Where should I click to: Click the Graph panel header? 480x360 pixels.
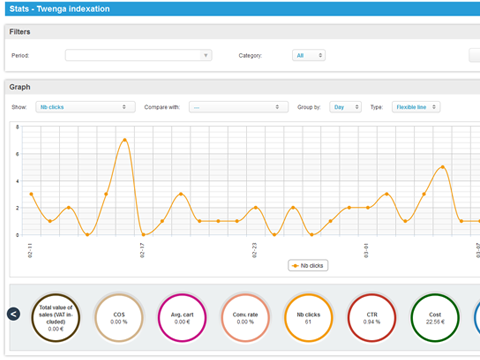point(242,87)
